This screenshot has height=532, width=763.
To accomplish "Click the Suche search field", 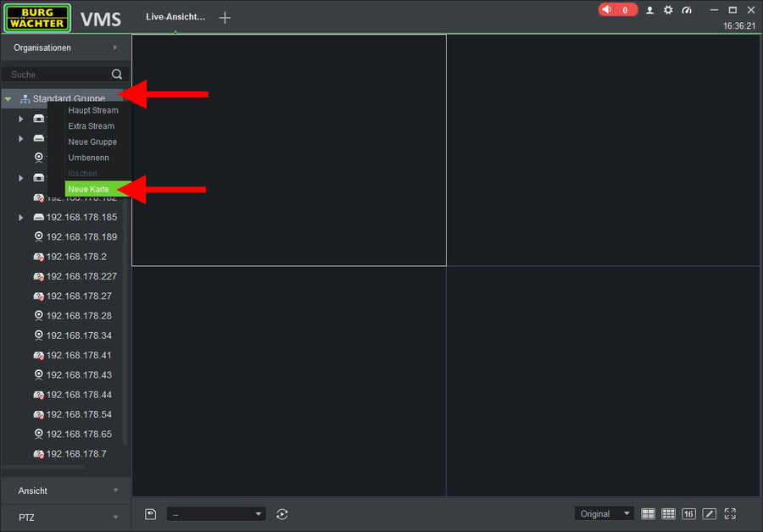I will click(58, 75).
